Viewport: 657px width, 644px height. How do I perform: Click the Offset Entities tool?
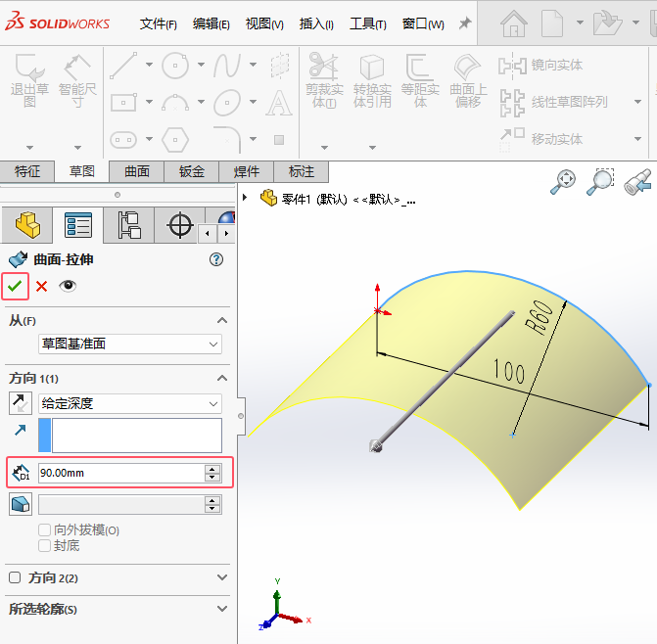click(x=420, y=79)
